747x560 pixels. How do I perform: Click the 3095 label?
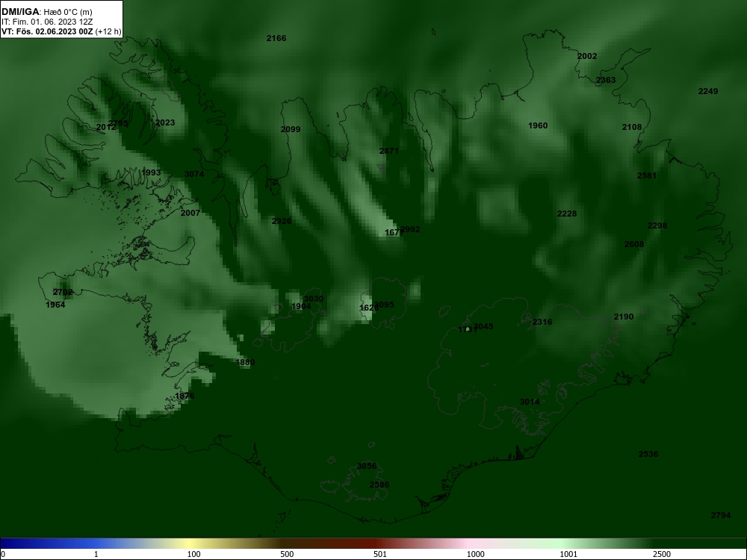(x=385, y=305)
